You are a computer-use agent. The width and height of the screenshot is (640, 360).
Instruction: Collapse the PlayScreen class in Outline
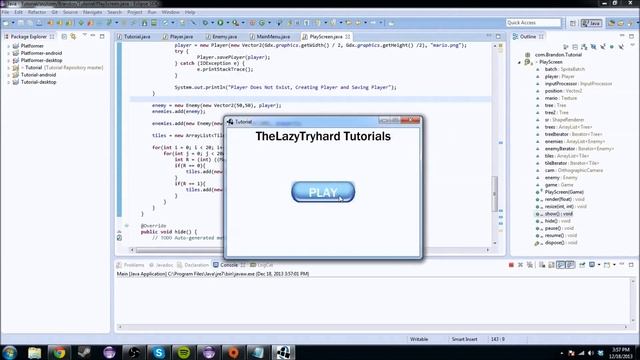coord(519,62)
